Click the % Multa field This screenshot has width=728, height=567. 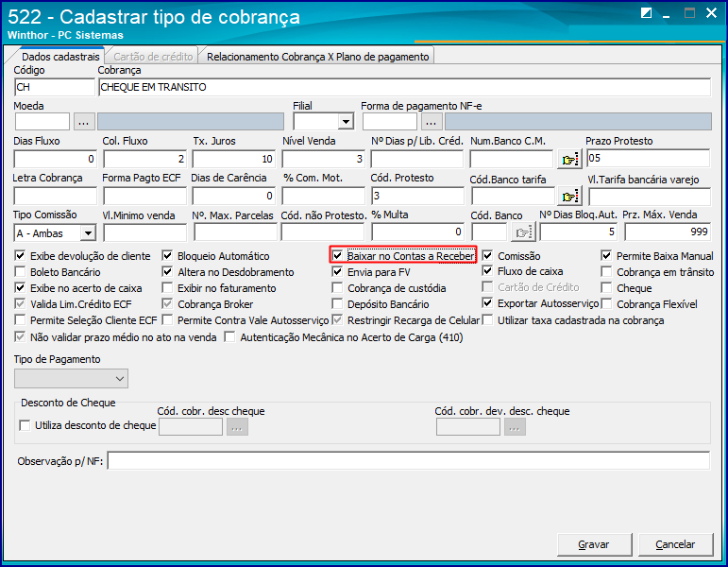pyautogui.click(x=417, y=232)
